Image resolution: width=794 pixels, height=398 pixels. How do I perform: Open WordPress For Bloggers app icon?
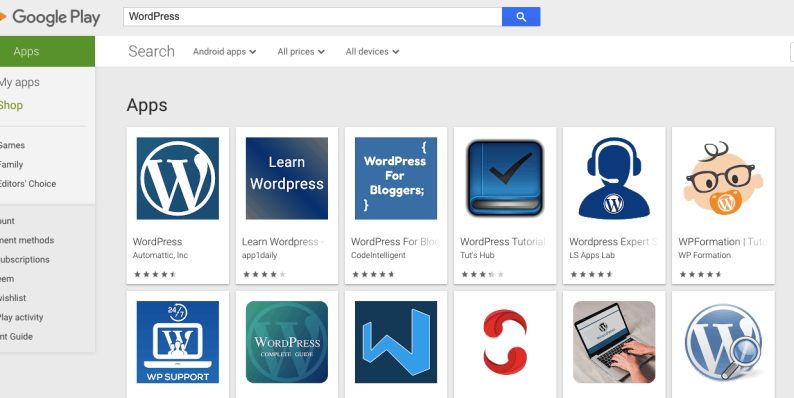point(396,178)
